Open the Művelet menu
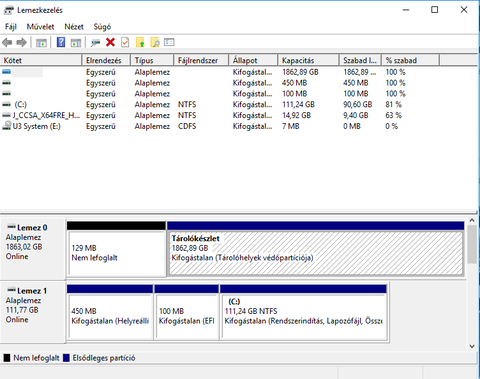Image resolution: width=480 pixels, height=379 pixels. click(40, 27)
